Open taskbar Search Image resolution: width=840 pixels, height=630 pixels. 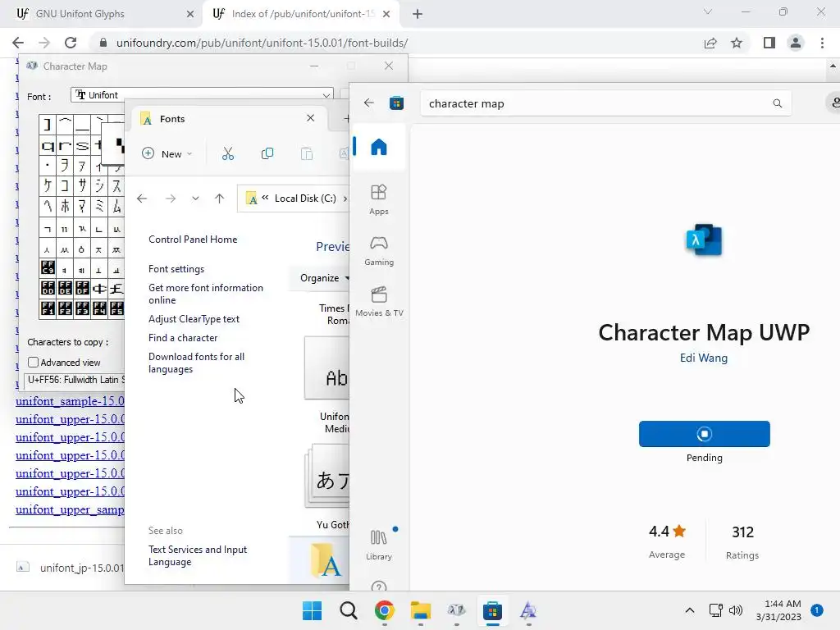[x=348, y=610]
